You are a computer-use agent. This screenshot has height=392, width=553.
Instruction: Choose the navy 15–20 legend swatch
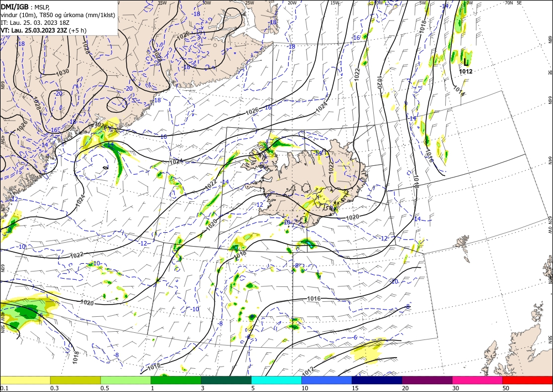coord(377,380)
